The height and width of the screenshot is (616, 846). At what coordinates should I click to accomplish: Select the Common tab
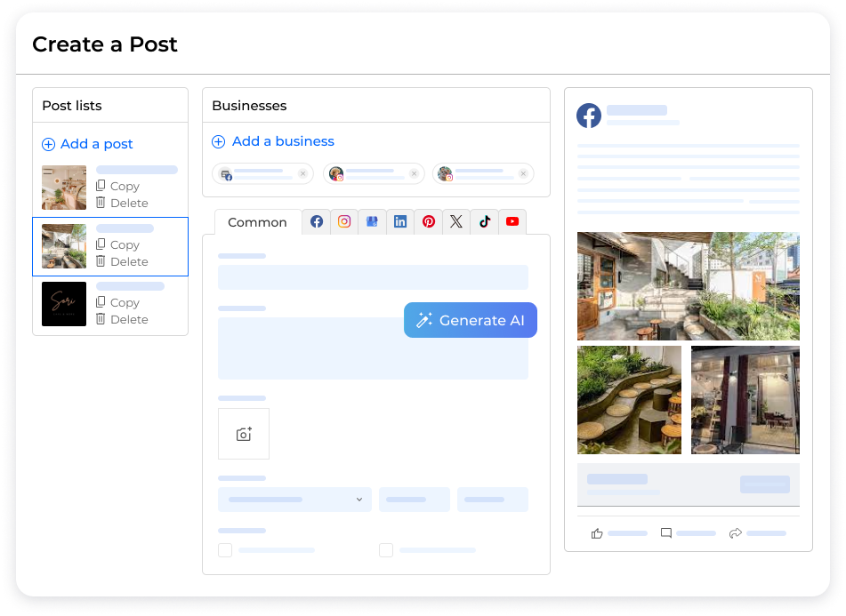coord(257,222)
